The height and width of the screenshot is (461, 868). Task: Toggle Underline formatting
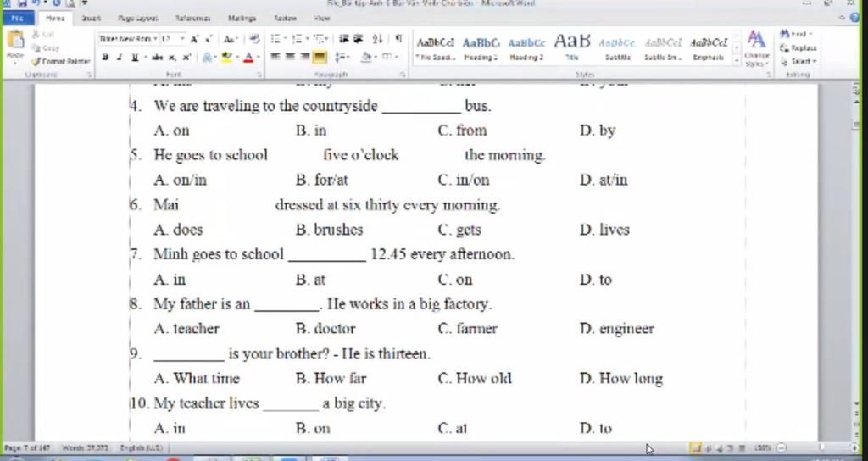coord(135,57)
